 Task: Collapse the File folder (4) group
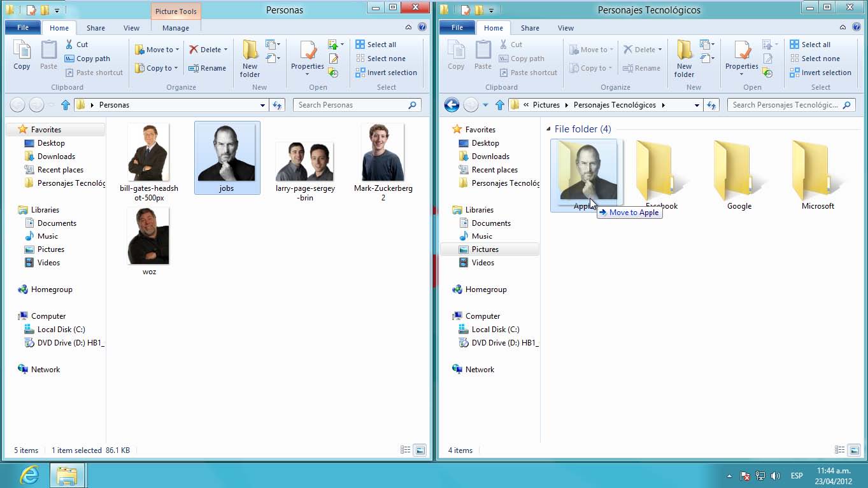(549, 129)
